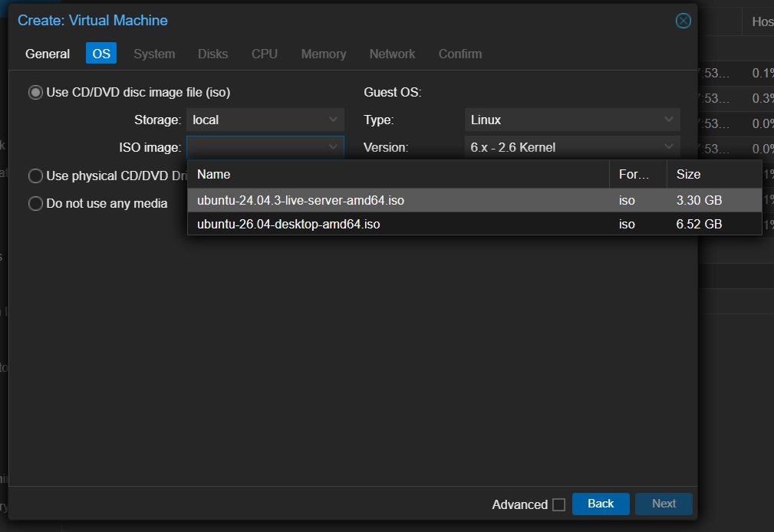
Task: Open the Network tab
Action: click(392, 54)
